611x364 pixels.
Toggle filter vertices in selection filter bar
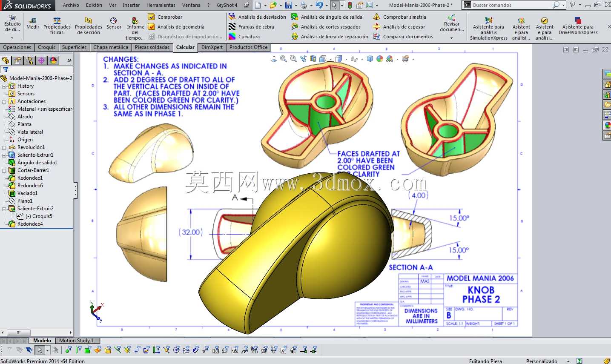point(68,350)
